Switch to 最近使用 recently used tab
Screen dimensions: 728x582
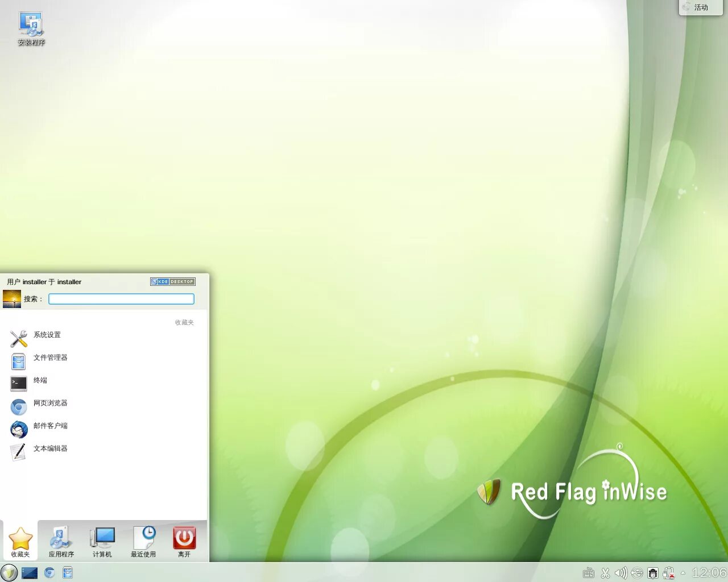pos(143,542)
